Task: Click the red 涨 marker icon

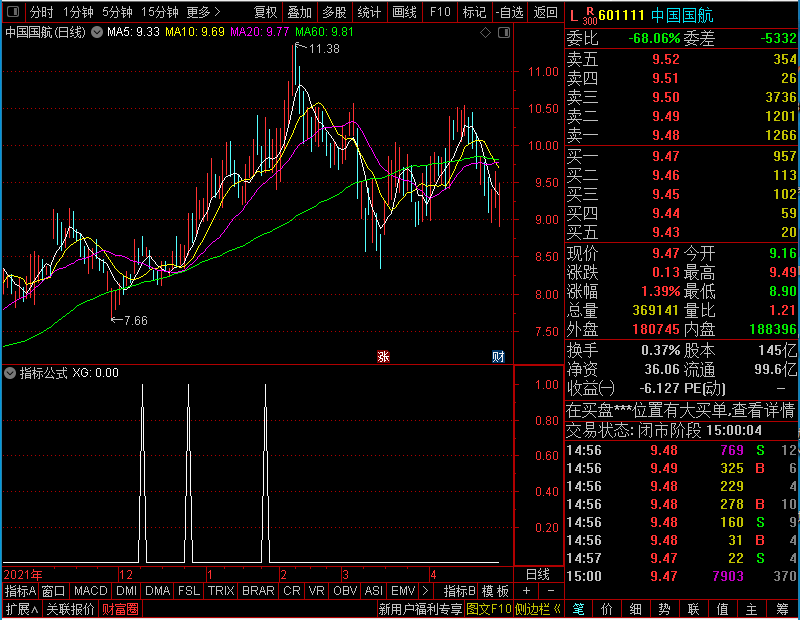Action: pos(383,356)
